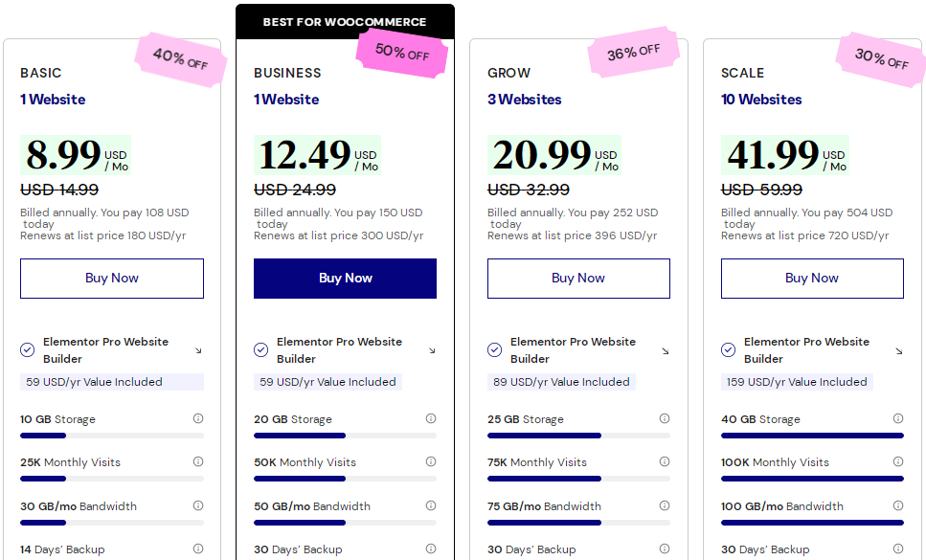Image resolution: width=926 pixels, height=560 pixels.
Task: Click the BEST FOR WOOCOMMERCE banner
Action: click(345, 21)
